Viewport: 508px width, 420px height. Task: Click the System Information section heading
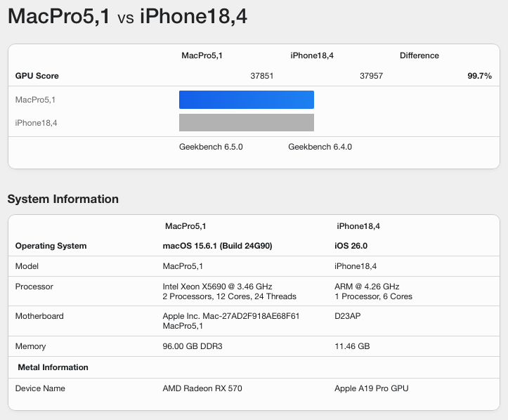coord(63,199)
